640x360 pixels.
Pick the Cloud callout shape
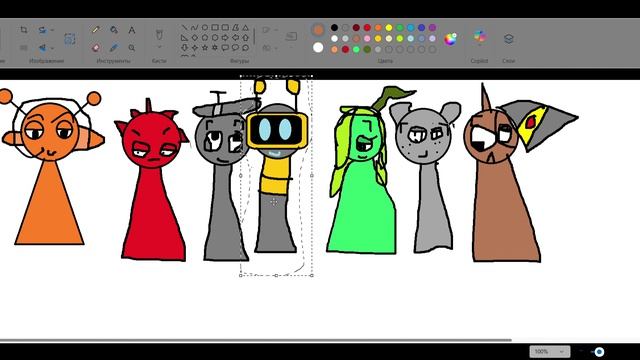(x=246, y=48)
